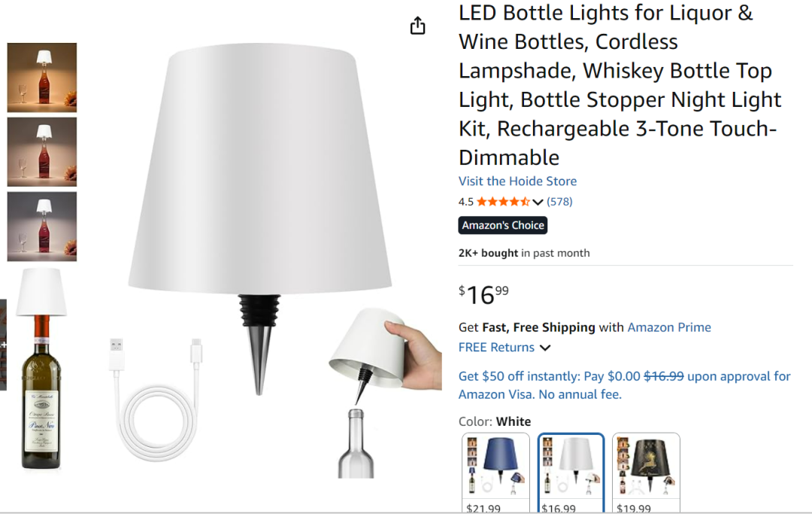Click the partially hidden thumbnail at left edge
The image size is (812, 514).
tap(3, 345)
